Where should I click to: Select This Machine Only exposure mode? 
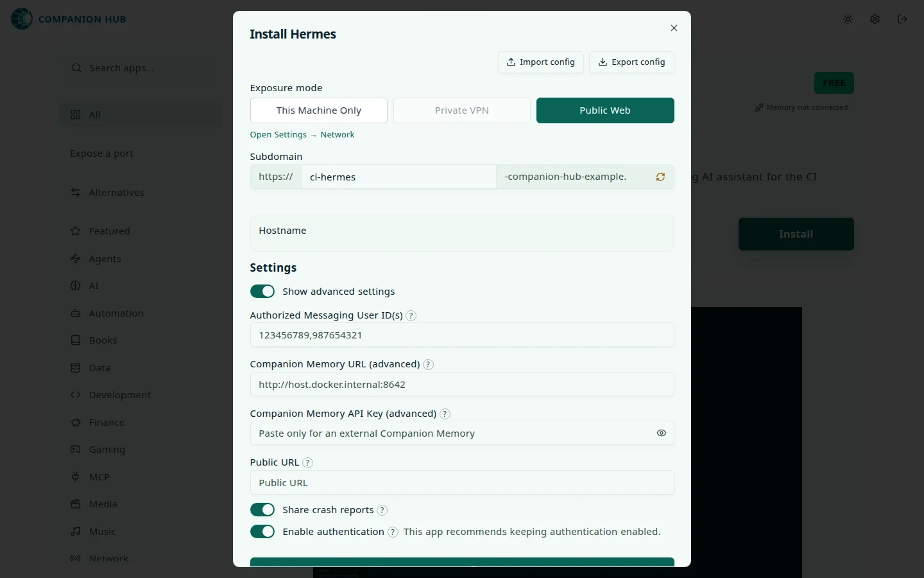(x=319, y=110)
